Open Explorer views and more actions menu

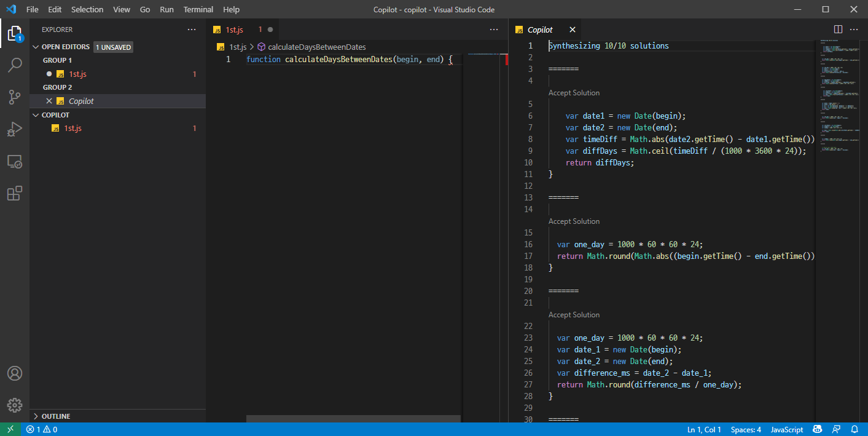point(192,30)
